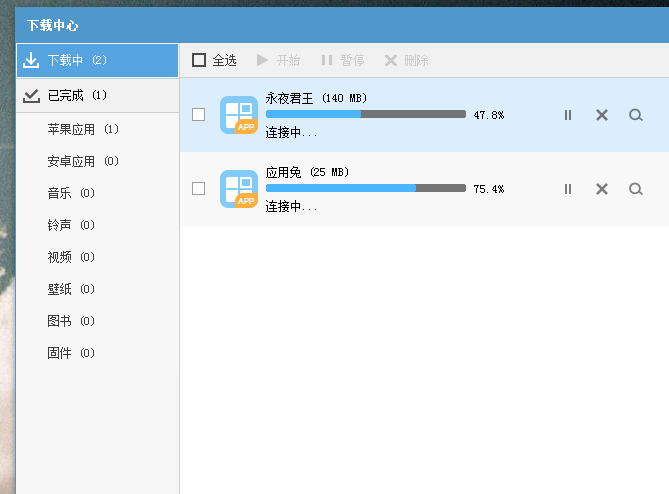Switch to the 已完成 completed tab
The height and width of the screenshot is (494, 669).
click(x=97, y=96)
